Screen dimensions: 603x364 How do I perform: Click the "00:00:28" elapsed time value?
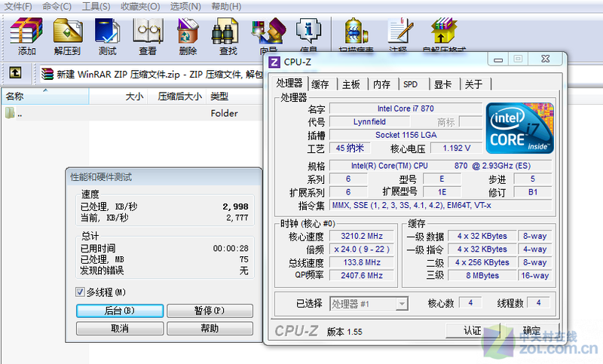click(231, 248)
